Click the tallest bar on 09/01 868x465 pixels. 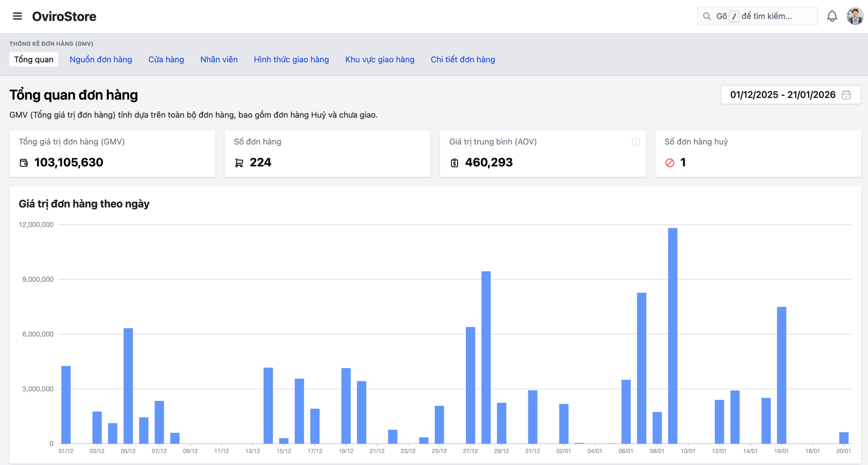pyautogui.click(x=673, y=336)
